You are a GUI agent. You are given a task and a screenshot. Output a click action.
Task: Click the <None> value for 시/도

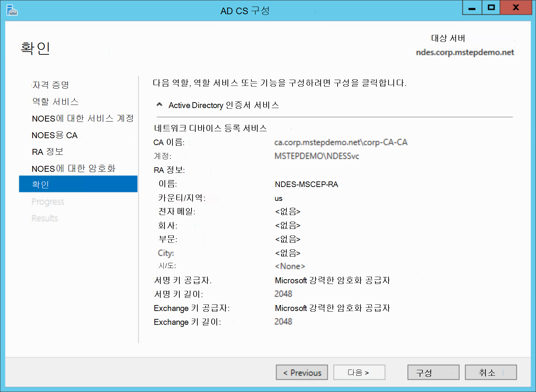tap(290, 266)
